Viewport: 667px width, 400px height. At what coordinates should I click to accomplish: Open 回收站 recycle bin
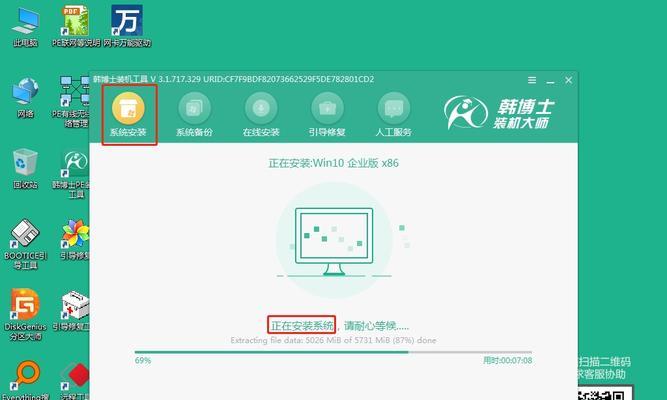26,169
